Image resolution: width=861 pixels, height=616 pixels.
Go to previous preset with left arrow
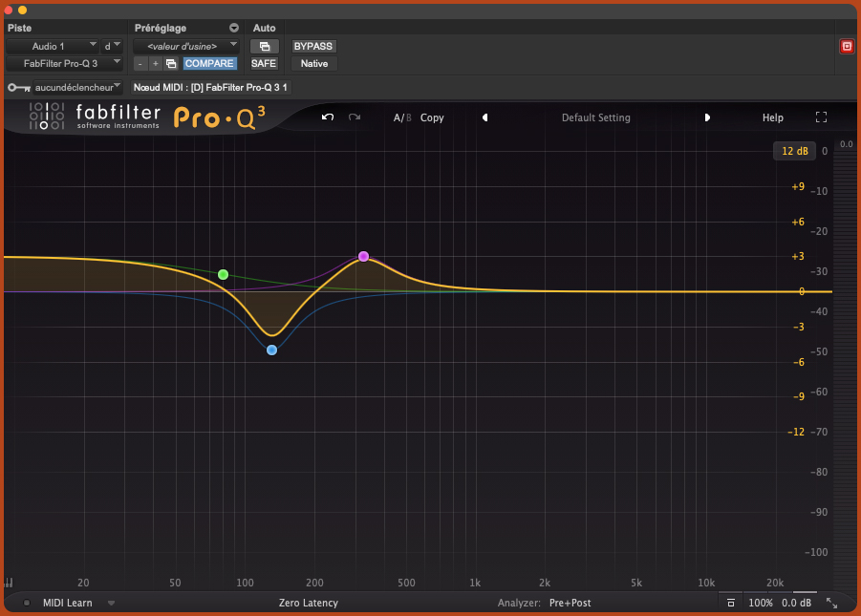484,117
